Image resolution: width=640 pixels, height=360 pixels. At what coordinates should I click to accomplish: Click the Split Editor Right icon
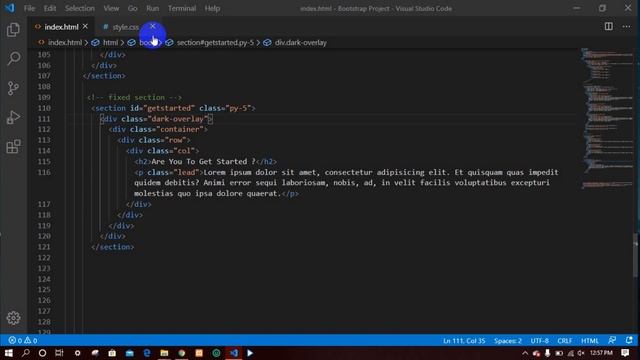tap(609, 27)
